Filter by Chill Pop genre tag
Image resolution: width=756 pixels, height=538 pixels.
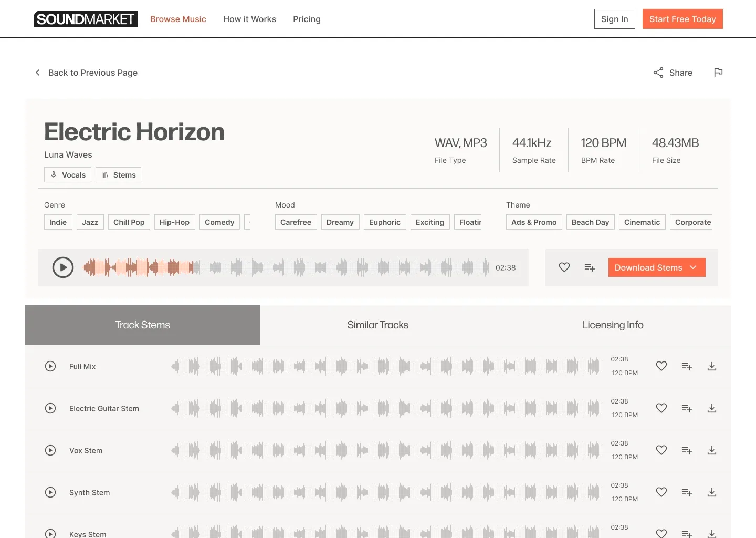[x=129, y=222]
